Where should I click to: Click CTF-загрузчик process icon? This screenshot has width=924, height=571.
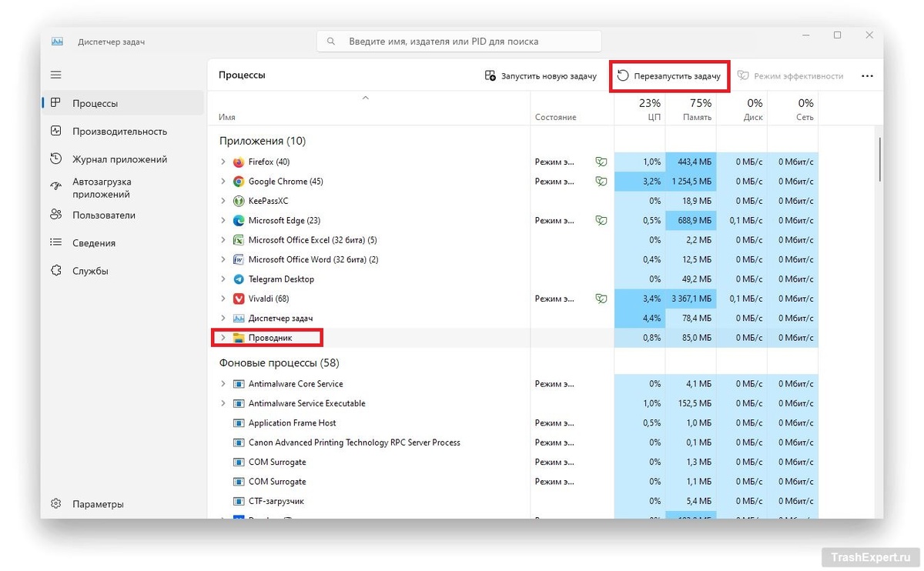point(239,501)
